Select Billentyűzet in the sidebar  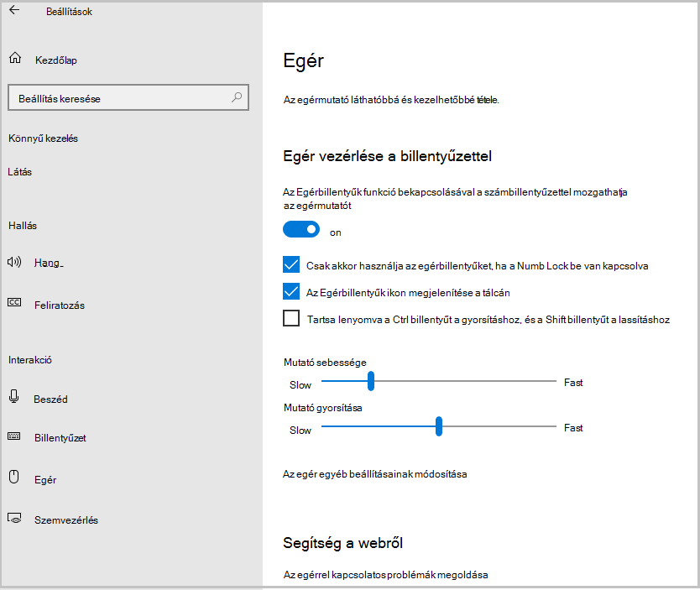point(60,438)
